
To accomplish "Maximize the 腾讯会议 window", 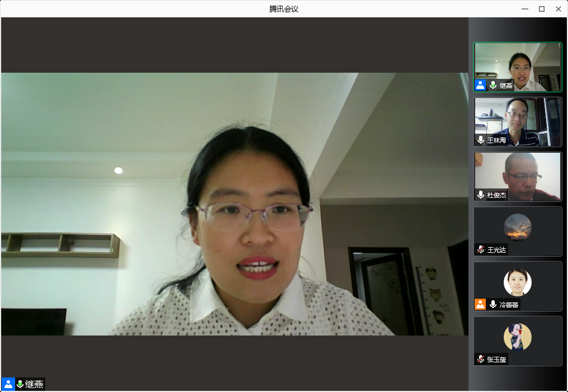I will [541, 9].
